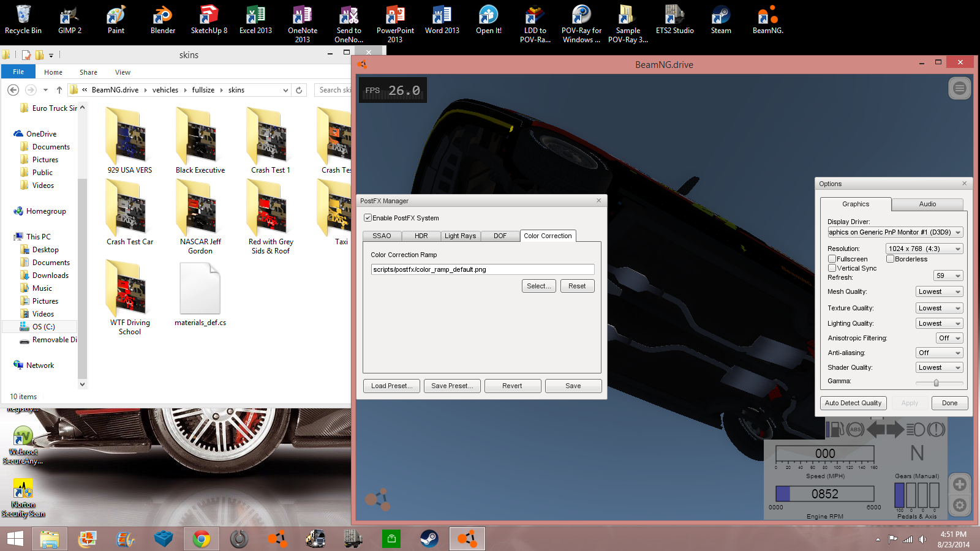Open the Lighting Quality dropdown
The image size is (980, 551).
939,324
